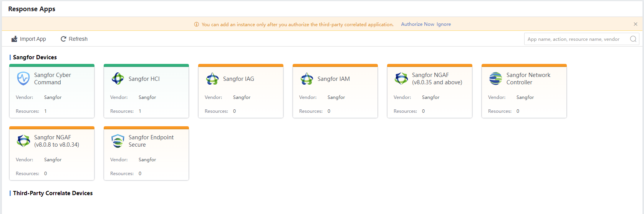644x214 pixels.
Task: Click the Sangfor IAM app icon
Action: (307, 79)
